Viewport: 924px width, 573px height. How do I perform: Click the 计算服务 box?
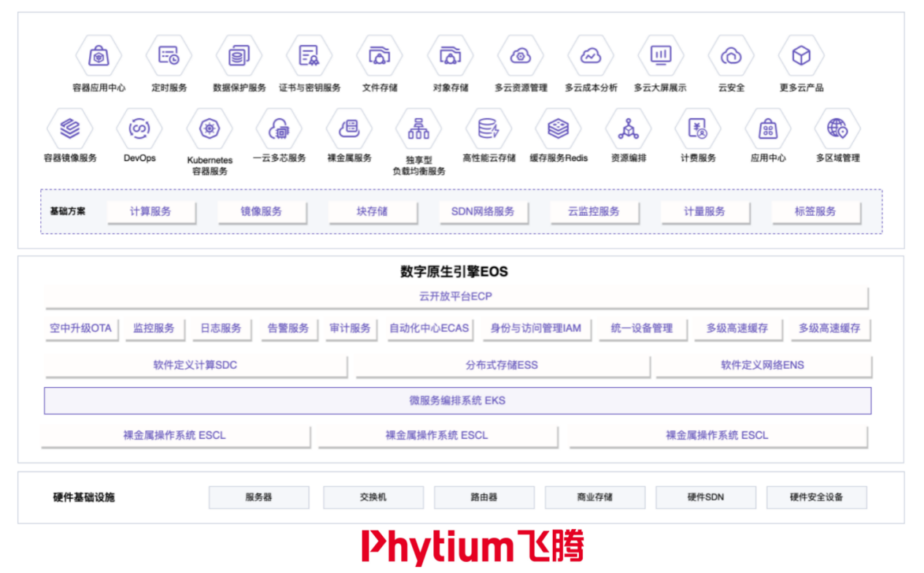click(x=151, y=211)
